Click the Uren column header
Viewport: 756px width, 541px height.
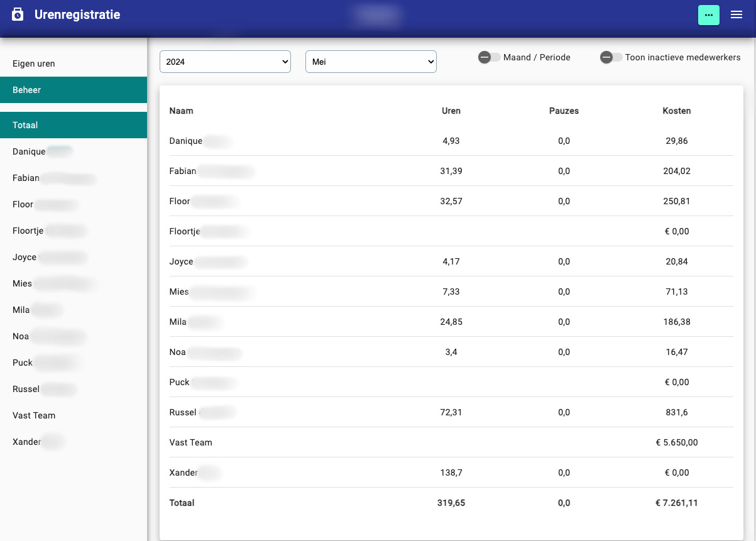(x=451, y=111)
